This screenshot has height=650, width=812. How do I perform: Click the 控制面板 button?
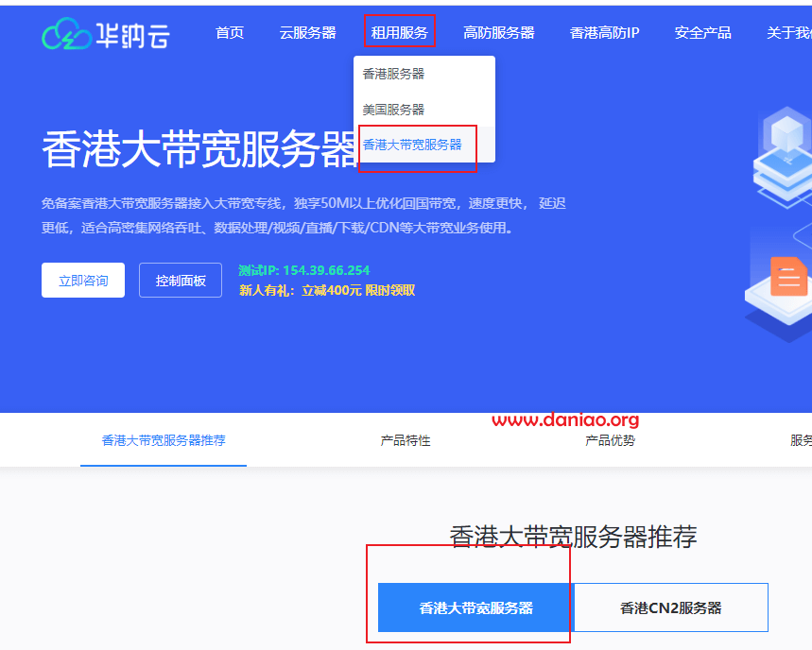(x=181, y=280)
